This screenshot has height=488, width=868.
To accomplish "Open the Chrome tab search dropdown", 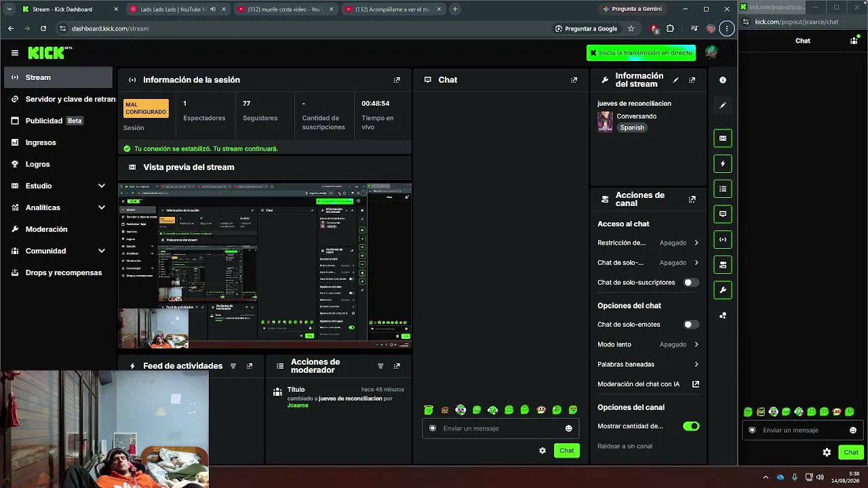I will [x=9, y=9].
